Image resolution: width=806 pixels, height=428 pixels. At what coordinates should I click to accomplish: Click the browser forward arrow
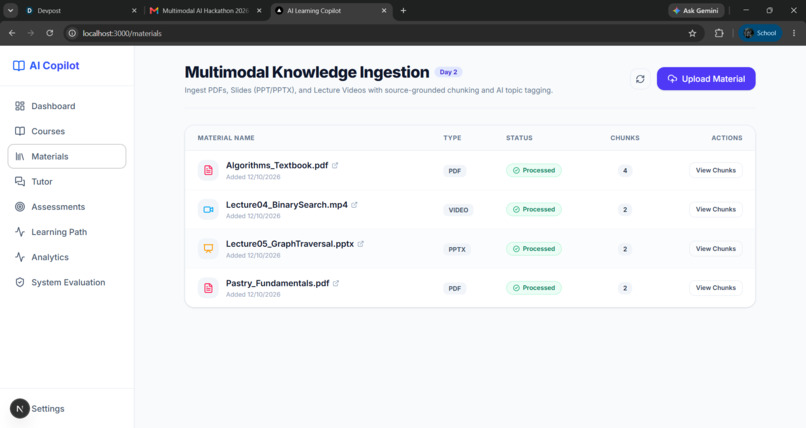(31, 33)
